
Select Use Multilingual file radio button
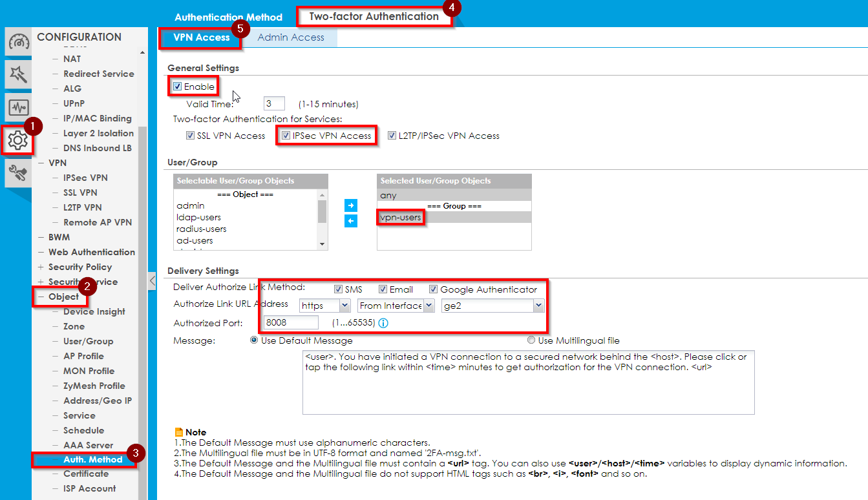tap(531, 340)
